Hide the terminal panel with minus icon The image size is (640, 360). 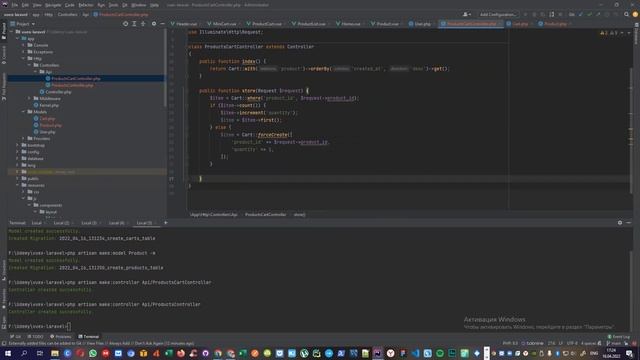coord(629,223)
